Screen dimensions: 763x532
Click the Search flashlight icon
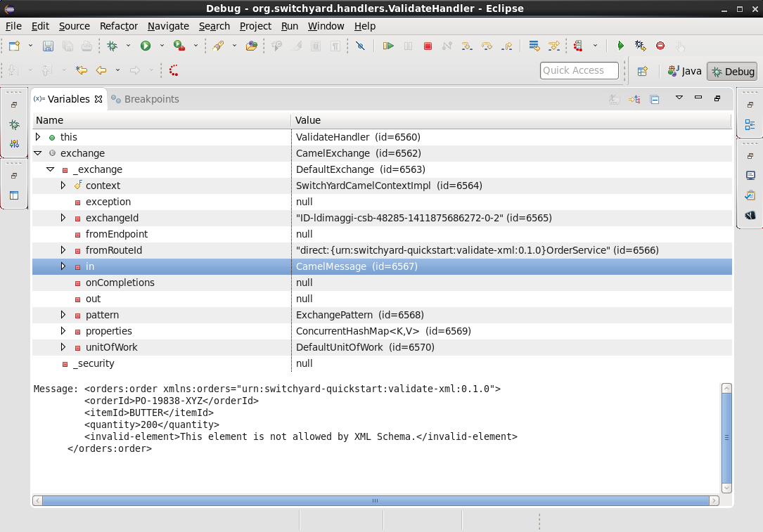click(218, 46)
